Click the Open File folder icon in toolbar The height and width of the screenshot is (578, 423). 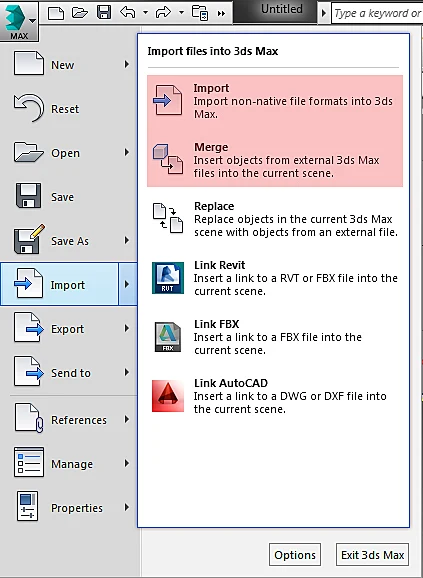point(80,13)
